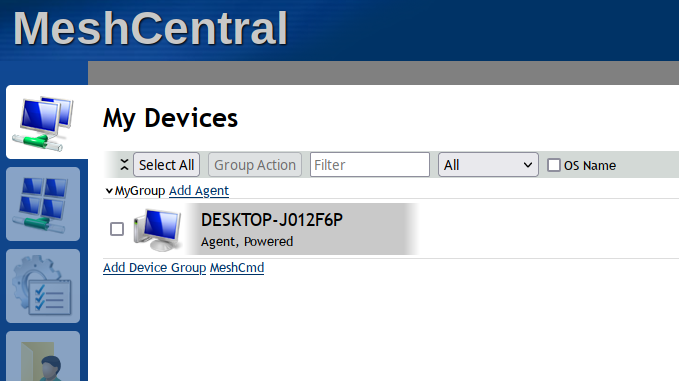Click the MeshCentral logo title
Screen dimensions: 679x381
[151, 29]
